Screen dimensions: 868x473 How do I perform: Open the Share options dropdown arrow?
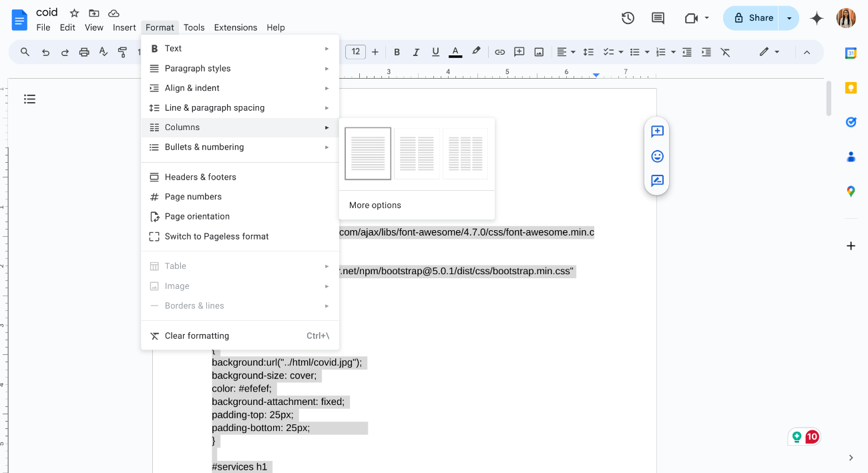click(x=789, y=18)
